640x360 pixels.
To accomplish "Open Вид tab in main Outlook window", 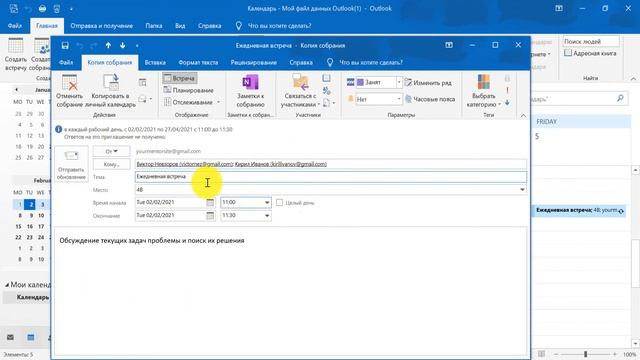I will 180,26.
